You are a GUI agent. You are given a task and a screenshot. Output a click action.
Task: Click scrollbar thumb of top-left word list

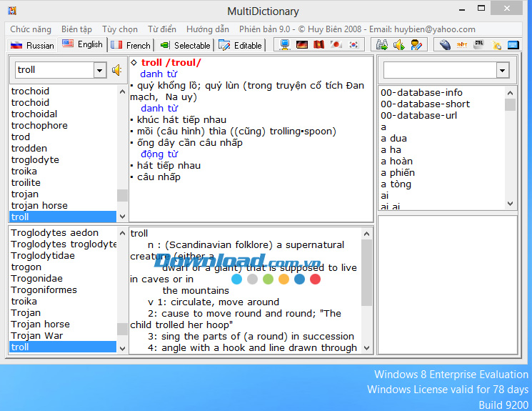coord(122,195)
